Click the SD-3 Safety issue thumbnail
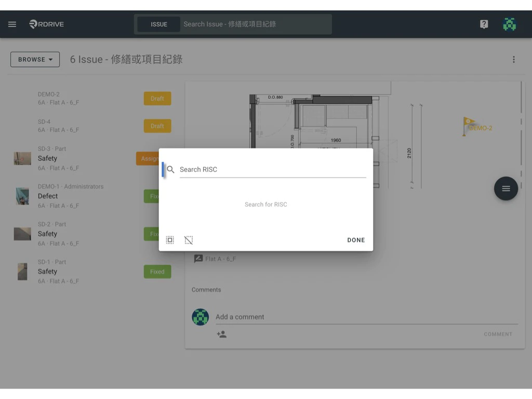 (22, 158)
